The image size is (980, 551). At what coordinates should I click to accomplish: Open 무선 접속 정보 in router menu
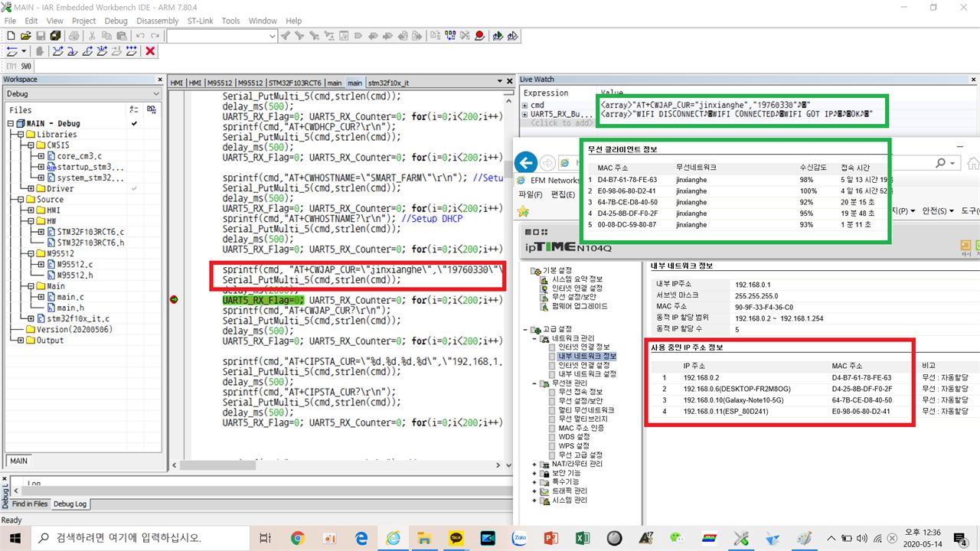580,392
